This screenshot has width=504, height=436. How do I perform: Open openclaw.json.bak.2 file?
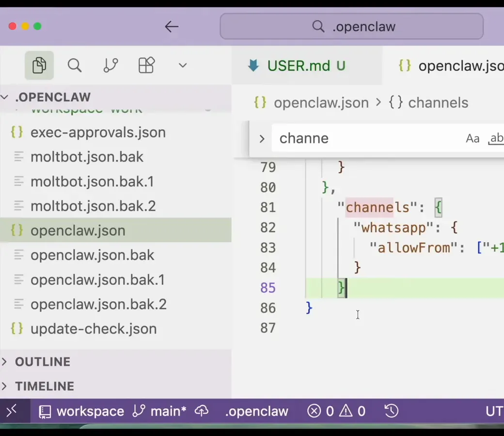[116, 304]
